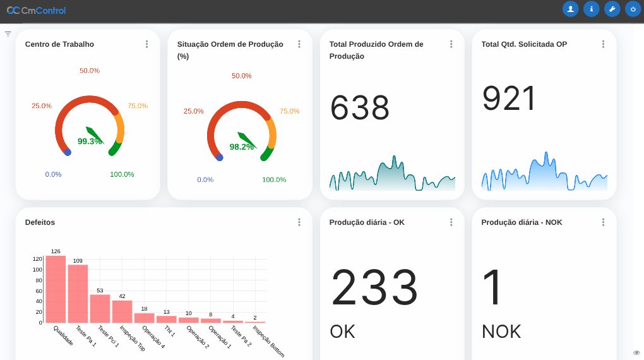Open Defeitos card three-dot menu
Image resolution: width=644 pixels, height=360 pixels.
pos(299,222)
